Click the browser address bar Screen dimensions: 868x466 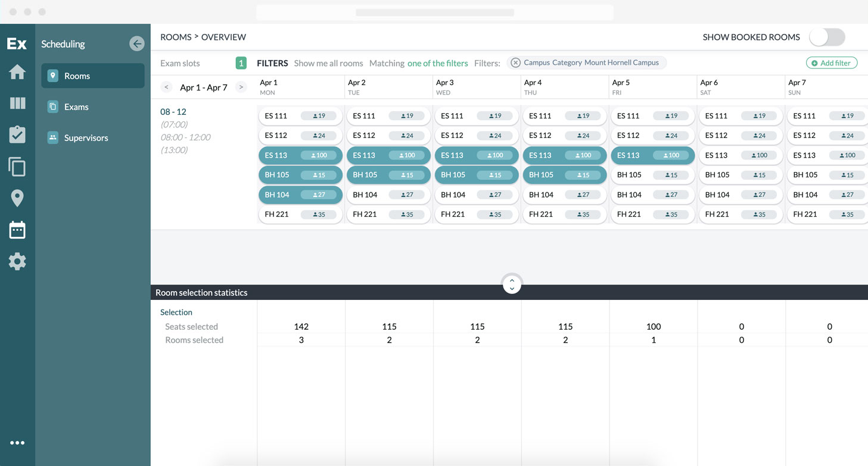pos(435,12)
